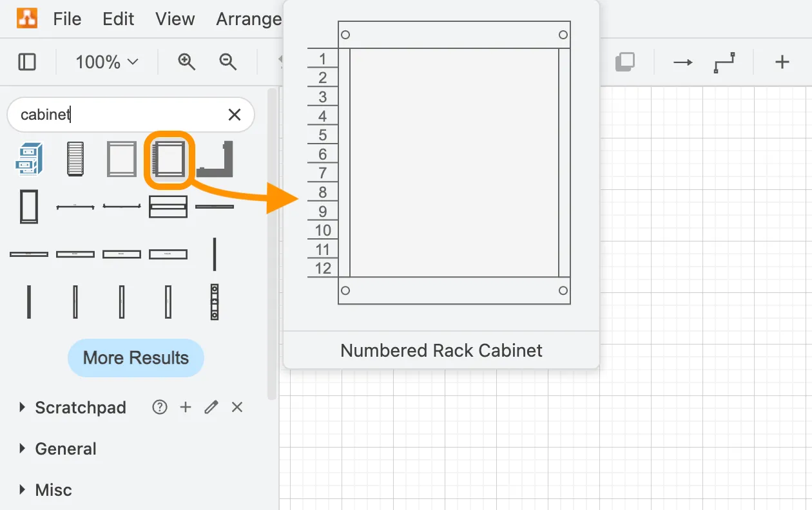Select the dark striped server rack shape
Viewport: 812px width, 510px height.
pyautogui.click(x=75, y=159)
